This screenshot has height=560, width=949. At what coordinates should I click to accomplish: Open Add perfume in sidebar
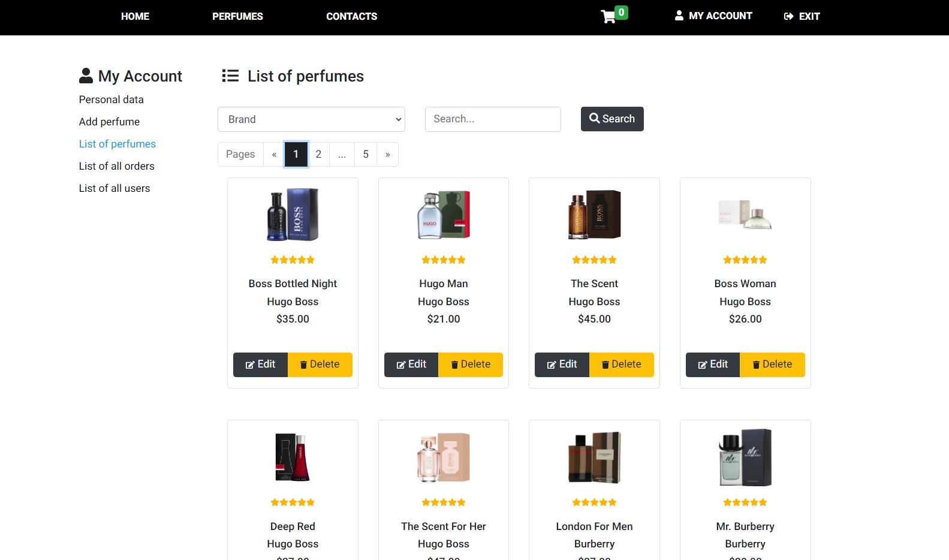109,122
